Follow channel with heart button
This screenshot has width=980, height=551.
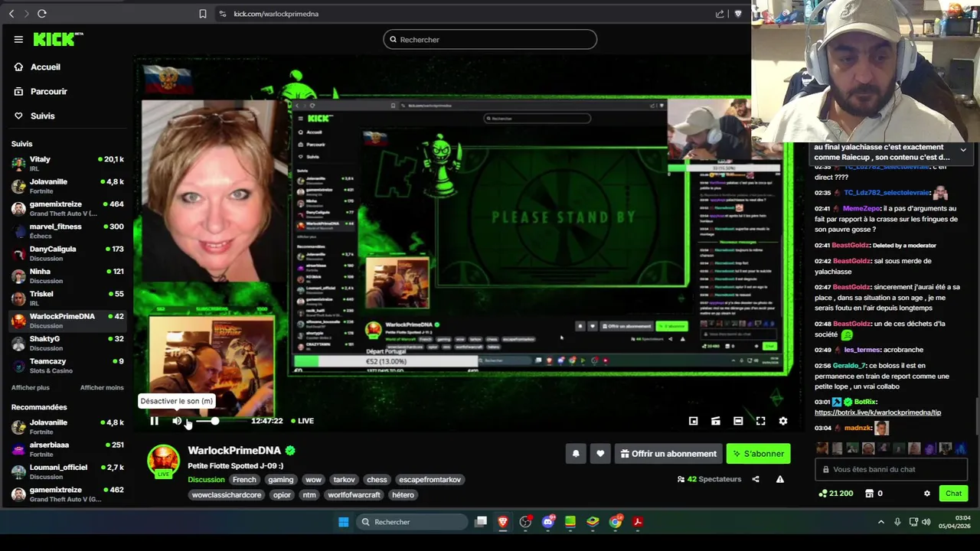click(x=600, y=454)
